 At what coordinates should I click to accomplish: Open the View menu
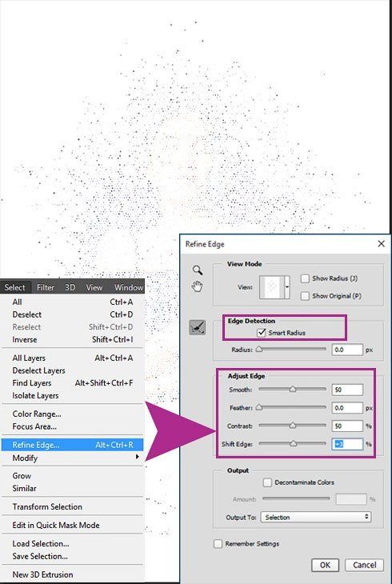tap(94, 287)
